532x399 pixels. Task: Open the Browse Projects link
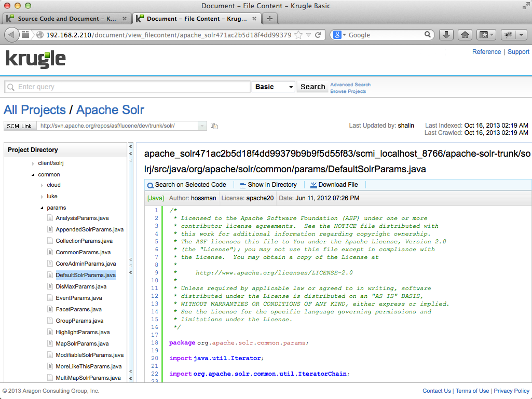(348, 91)
